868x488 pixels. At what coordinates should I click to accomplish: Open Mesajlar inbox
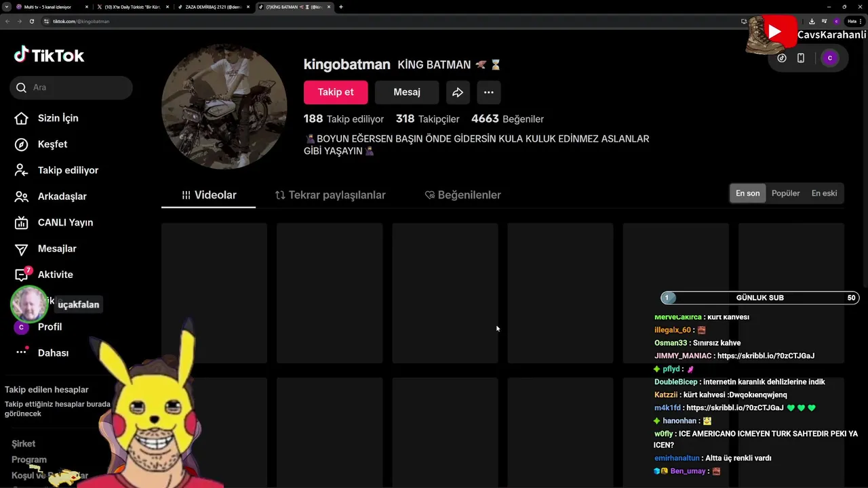click(45, 249)
